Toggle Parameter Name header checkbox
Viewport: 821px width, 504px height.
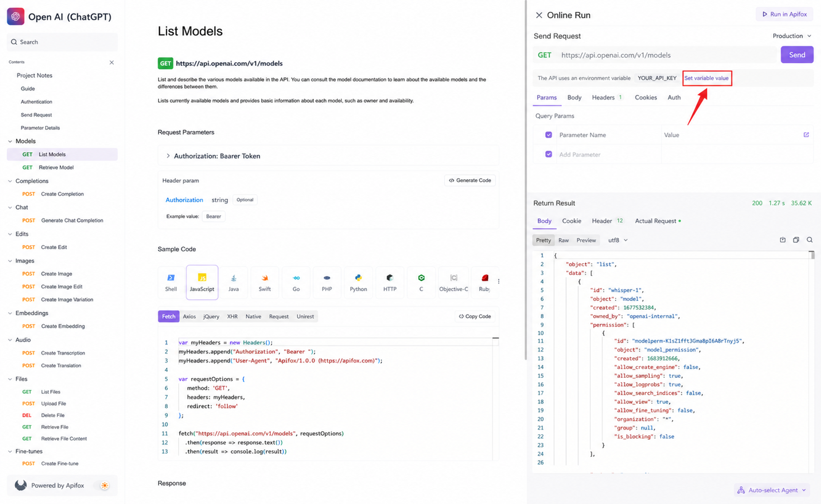549,135
